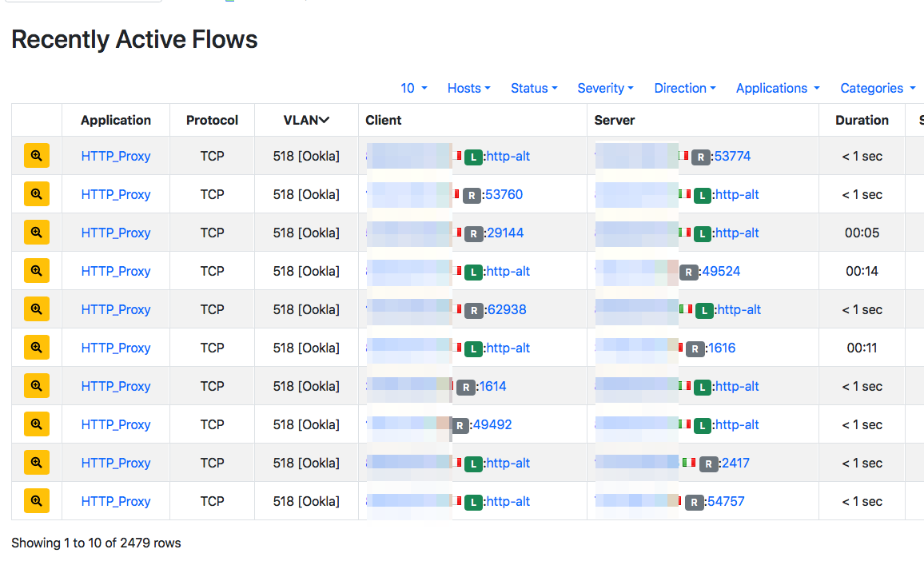This screenshot has width=924, height=585.
Task: Click client port link 53760
Action: (504, 194)
